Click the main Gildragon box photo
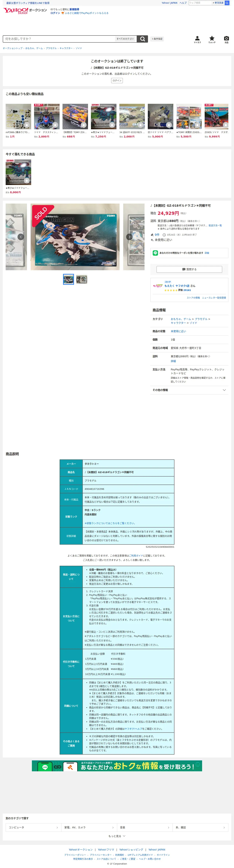Image resolution: width=234 pixels, height=868 pixels. pyautogui.click(x=75, y=237)
